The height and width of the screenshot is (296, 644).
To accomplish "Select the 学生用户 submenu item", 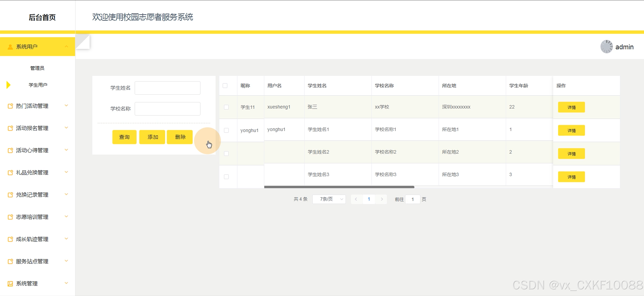I will click(x=38, y=85).
